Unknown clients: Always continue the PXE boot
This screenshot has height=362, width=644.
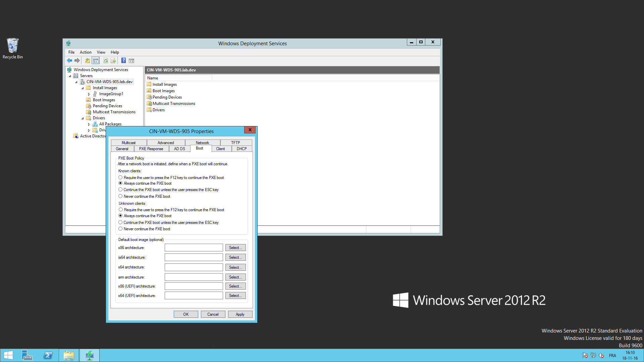click(120, 216)
